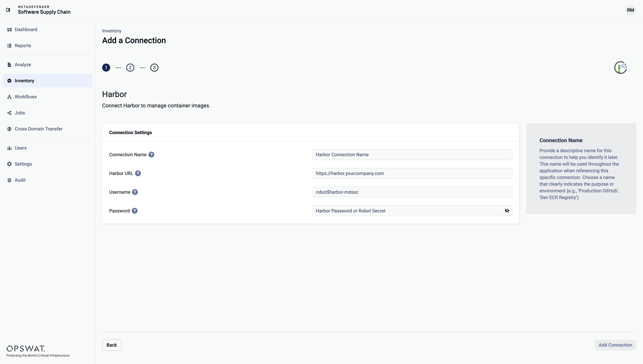Click the Inventory cube icon
Image resolution: width=643 pixels, height=364 pixels.
click(9, 80)
